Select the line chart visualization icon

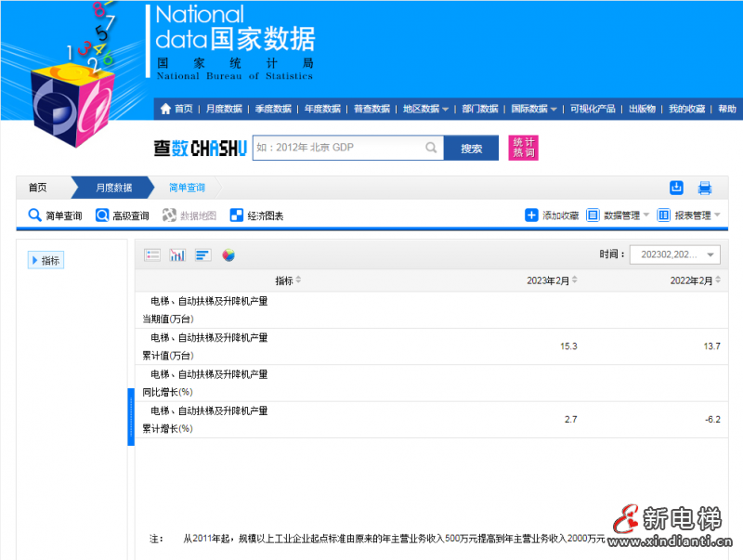click(x=177, y=254)
